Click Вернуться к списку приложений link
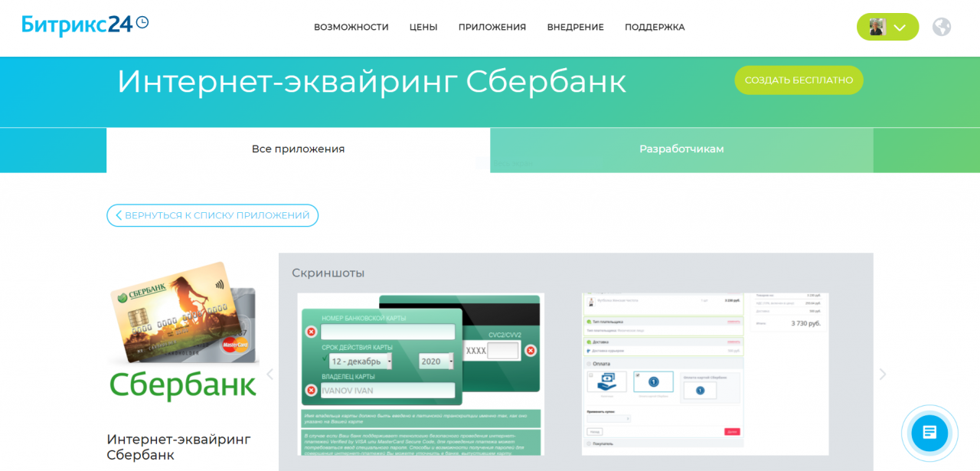This screenshot has height=471, width=980. (x=212, y=215)
